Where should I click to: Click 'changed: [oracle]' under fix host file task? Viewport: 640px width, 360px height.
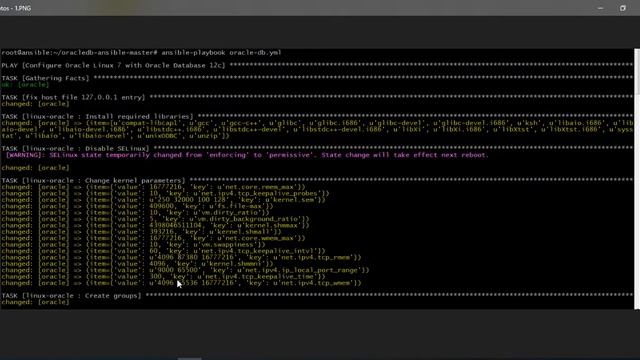[x=35, y=104]
